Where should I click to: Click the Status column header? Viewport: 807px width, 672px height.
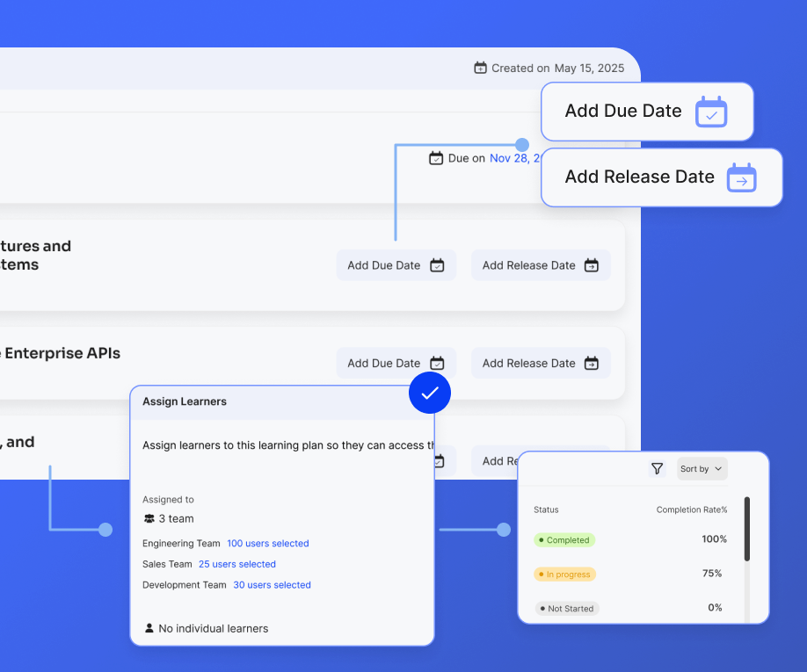545,509
